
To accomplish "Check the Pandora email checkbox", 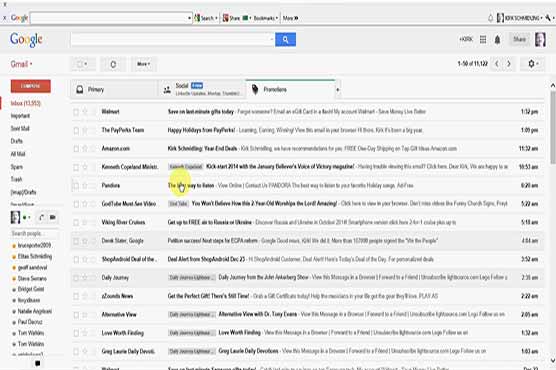I will click(76, 186).
